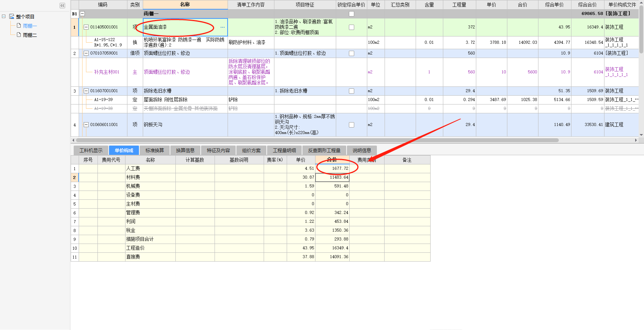Open the 反查图形工程量 tab

tap(324, 150)
